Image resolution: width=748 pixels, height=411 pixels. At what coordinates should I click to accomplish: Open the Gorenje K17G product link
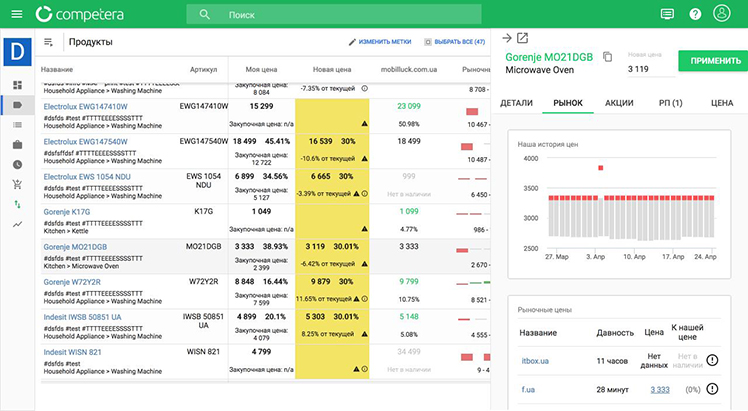[67, 212]
